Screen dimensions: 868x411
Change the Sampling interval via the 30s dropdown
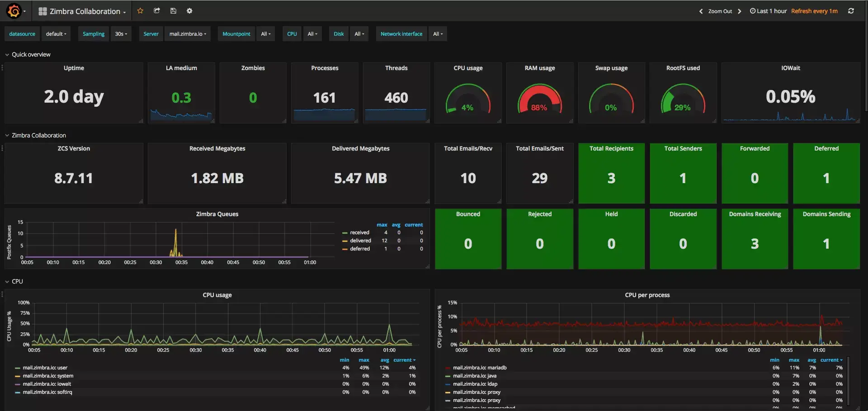click(x=121, y=33)
